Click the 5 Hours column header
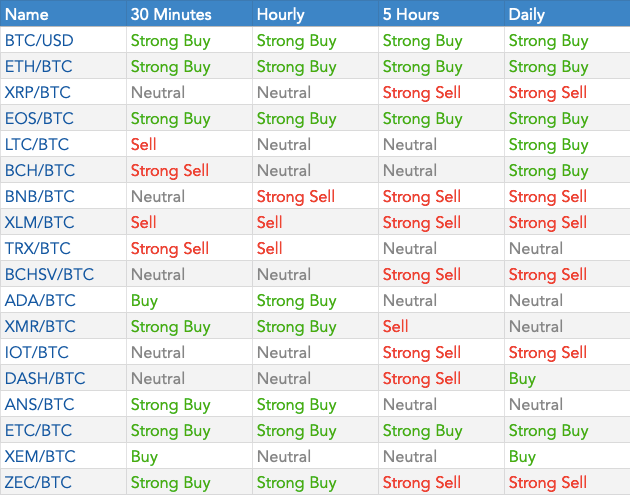 411,14
